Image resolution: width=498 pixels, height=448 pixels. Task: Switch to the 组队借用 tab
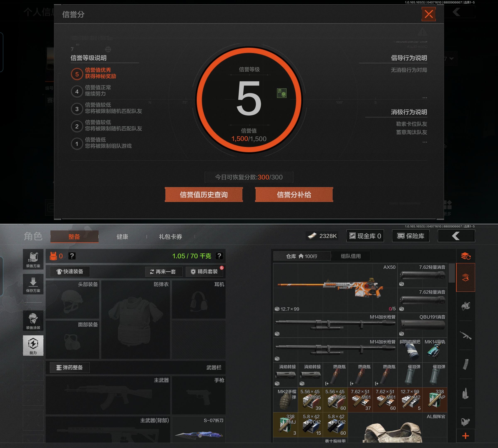[x=350, y=256]
